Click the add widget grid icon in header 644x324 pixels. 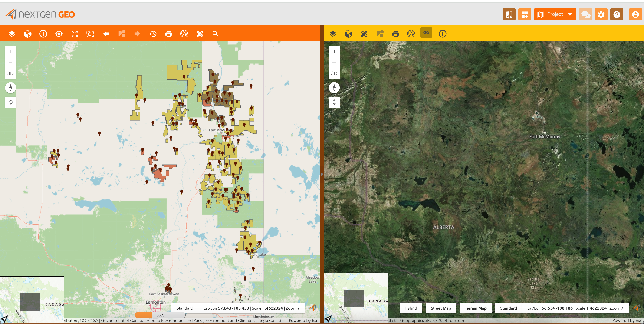(525, 14)
